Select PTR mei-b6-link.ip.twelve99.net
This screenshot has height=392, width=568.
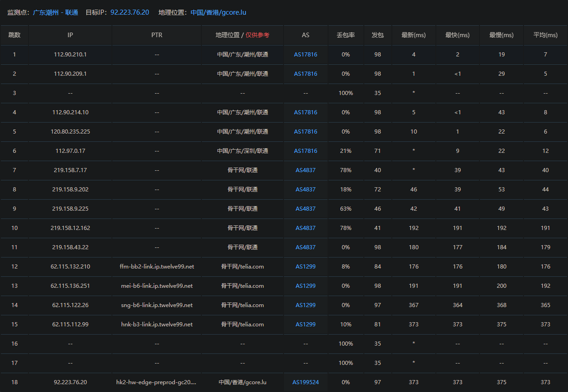pyautogui.click(x=156, y=286)
